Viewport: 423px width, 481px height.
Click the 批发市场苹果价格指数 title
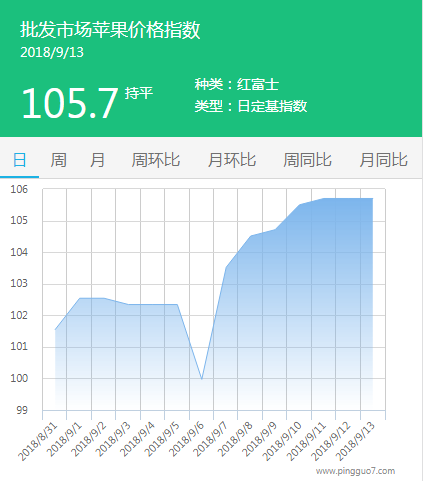pos(110,30)
